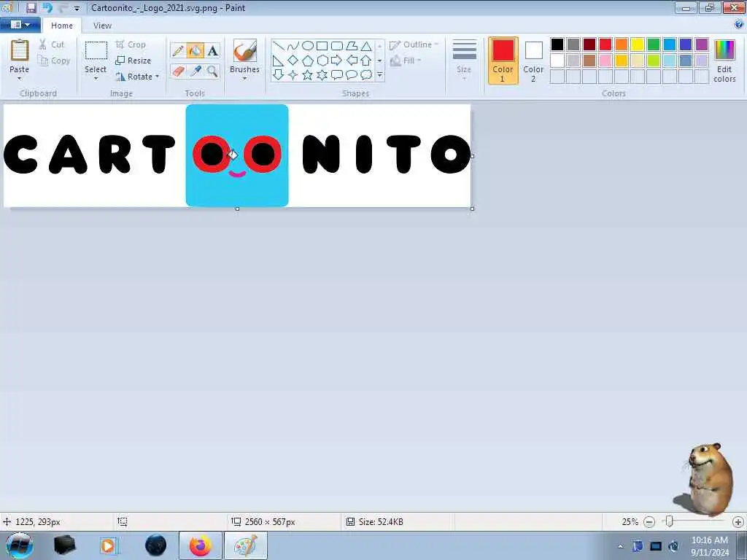Screen dimensions: 747x560
Task: Choose the Polygon shape
Action: click(352, 46)
